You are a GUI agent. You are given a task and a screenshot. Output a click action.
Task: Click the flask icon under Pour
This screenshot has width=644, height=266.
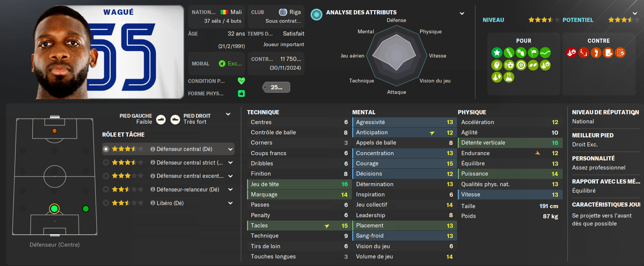[509, 77]
